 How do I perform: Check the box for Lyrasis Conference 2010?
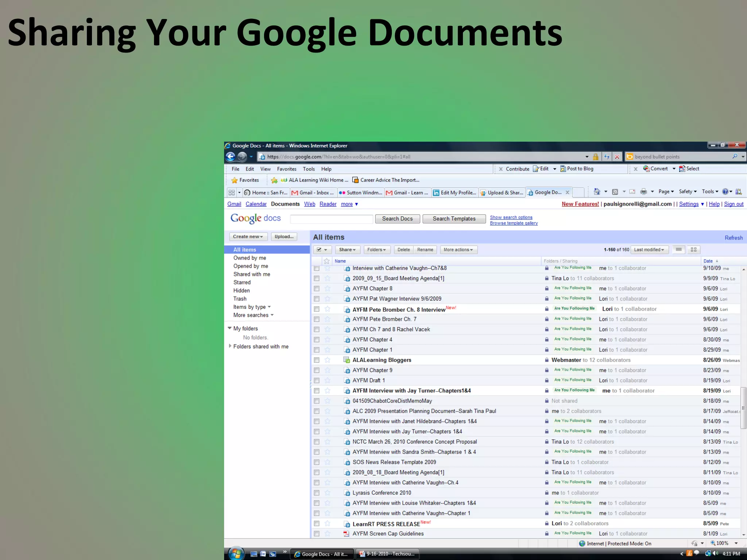coord(317,493)
